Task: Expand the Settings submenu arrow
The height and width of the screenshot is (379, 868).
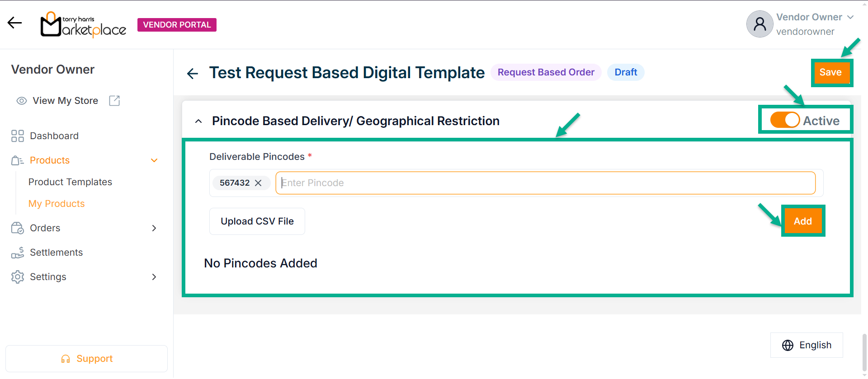Action: (154, 277)
